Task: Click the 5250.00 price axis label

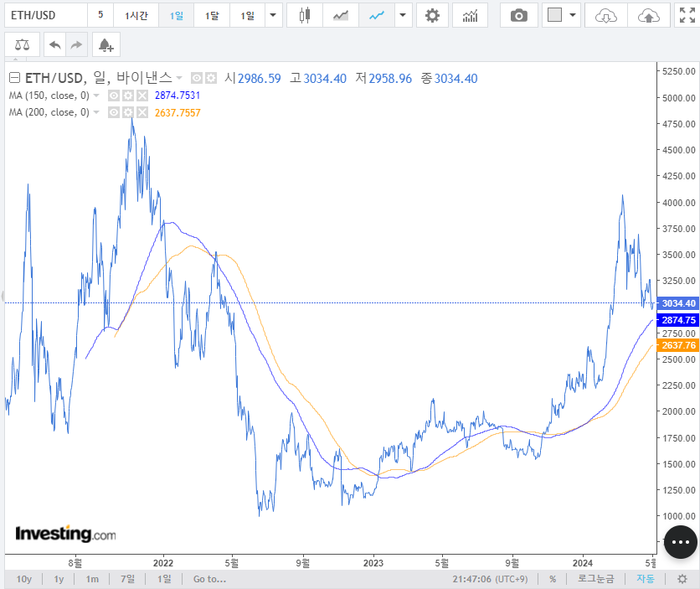Action: [678, 71]
